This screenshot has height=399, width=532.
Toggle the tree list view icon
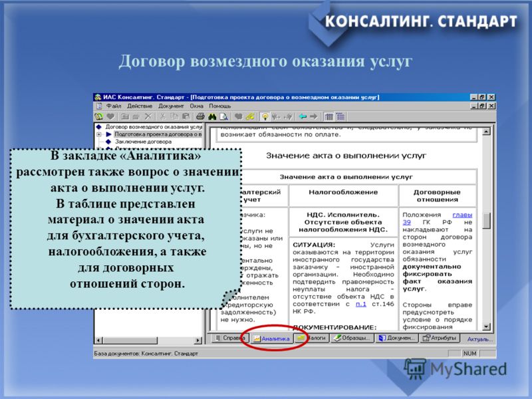click(x=340, y=117)
